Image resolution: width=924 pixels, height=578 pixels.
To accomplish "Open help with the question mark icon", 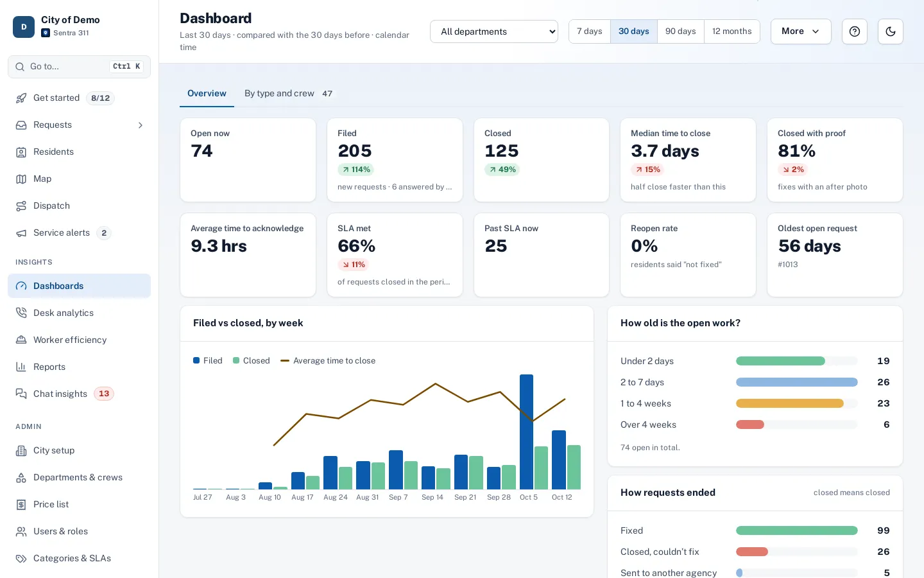I will click(x=855, y=31).
